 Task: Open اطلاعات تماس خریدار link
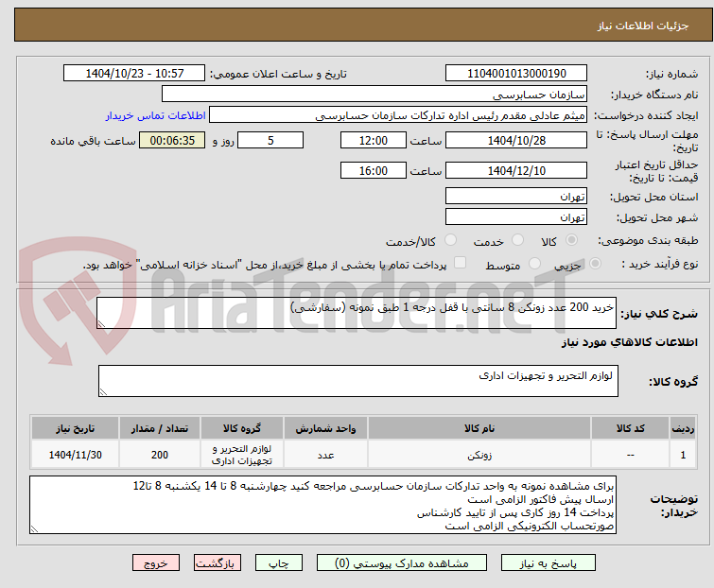coord(156,115)
